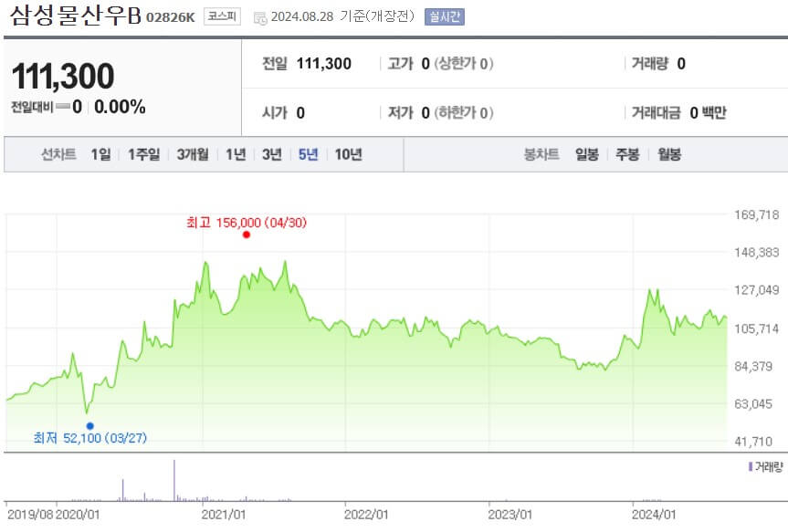Click the 거래량 label in the header
The height and width of the screenshot is (532, 788).
(650, 64)
